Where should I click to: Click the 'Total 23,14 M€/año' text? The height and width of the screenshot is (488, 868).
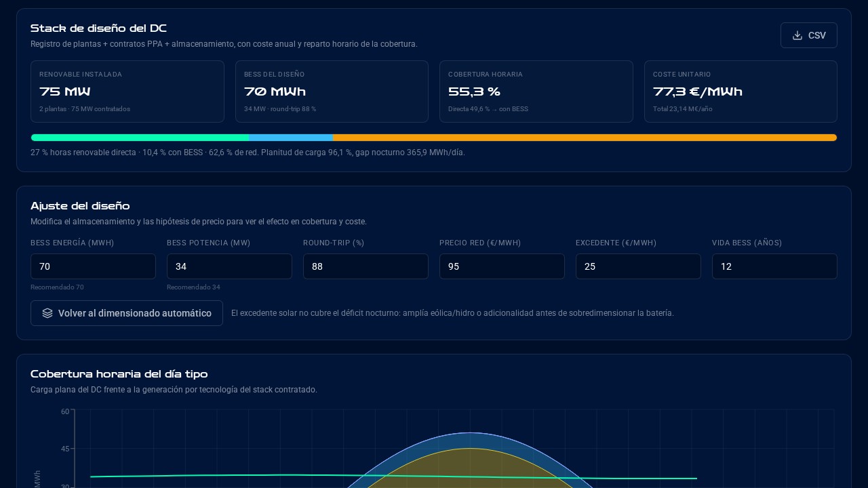(x=683, y=109)
